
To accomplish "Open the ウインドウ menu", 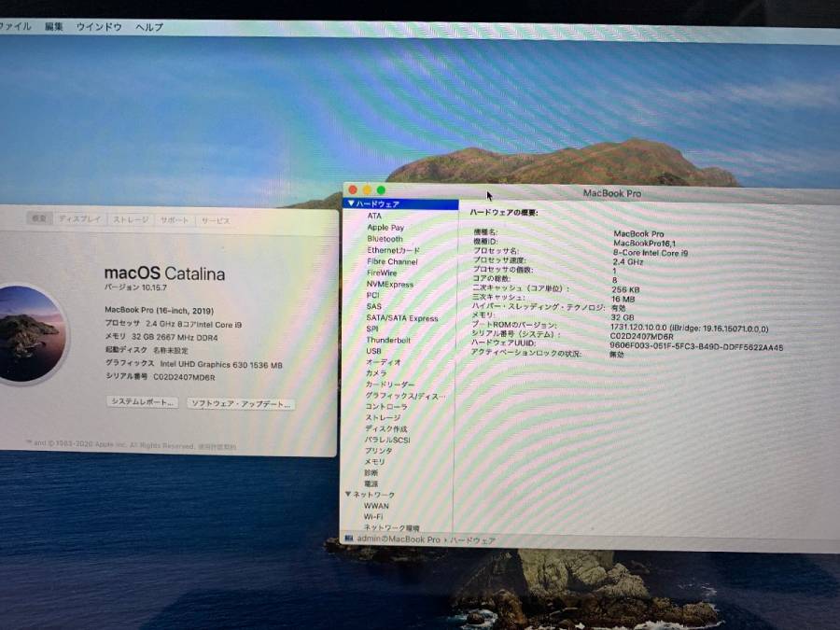I will click(99, 27).
